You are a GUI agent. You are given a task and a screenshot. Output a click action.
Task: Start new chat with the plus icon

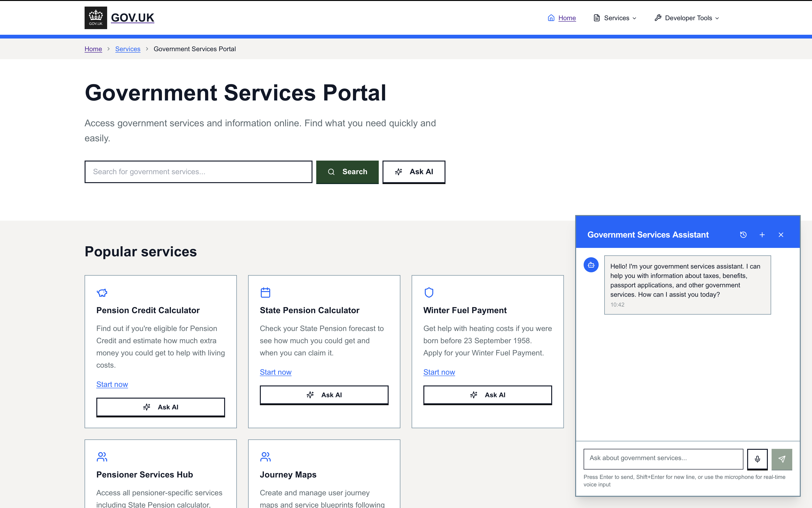pos(762,235)
